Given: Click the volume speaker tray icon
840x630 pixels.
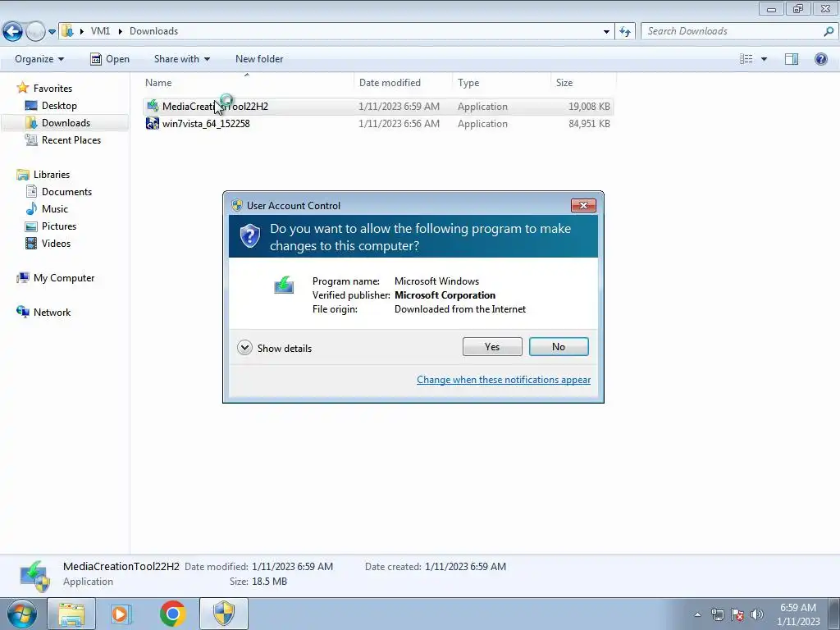Looking at the screenshot, I should click(x=756, y=614).
